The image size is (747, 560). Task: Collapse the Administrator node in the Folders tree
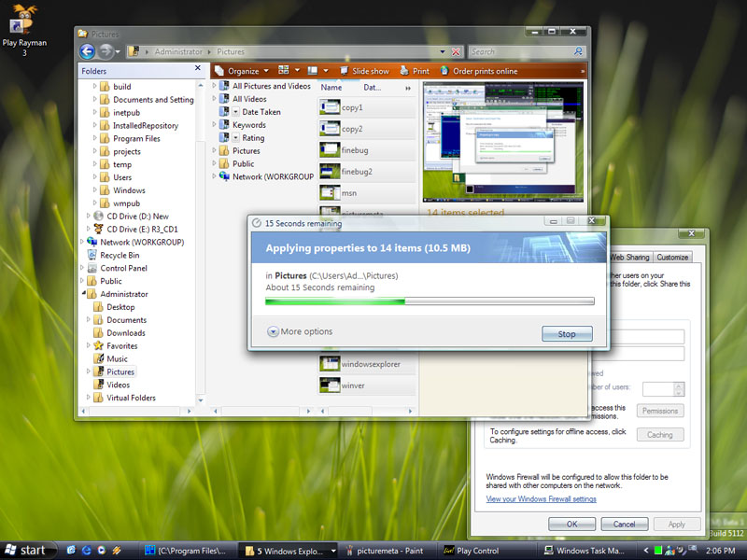point(83,293)
